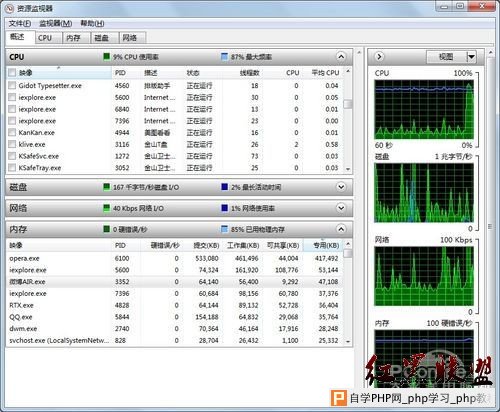500x412 pixels.
Task: Click main pane scrollbar up arrow
Action: point(359,52)
